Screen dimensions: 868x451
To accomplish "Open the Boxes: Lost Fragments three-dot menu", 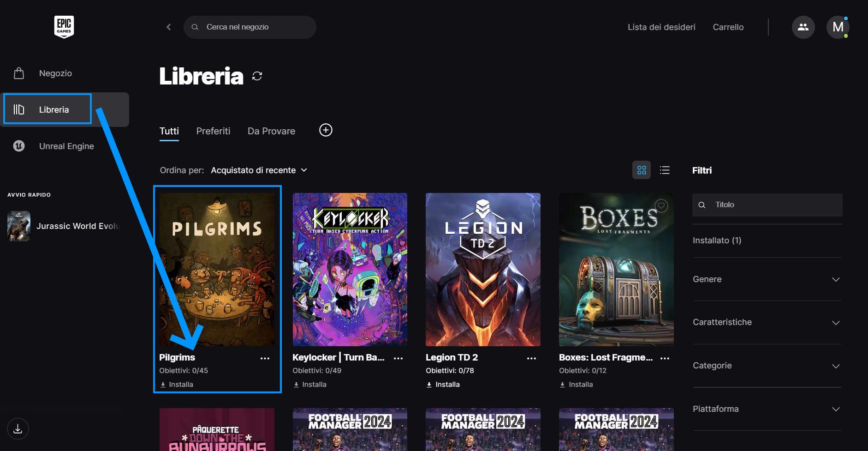I will (665, 358).
